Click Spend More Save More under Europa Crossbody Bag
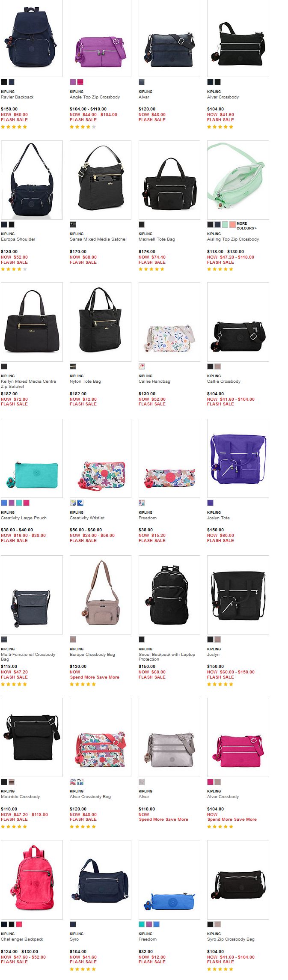The width and height of the screenshot is (288, 980). pos(95,677)
